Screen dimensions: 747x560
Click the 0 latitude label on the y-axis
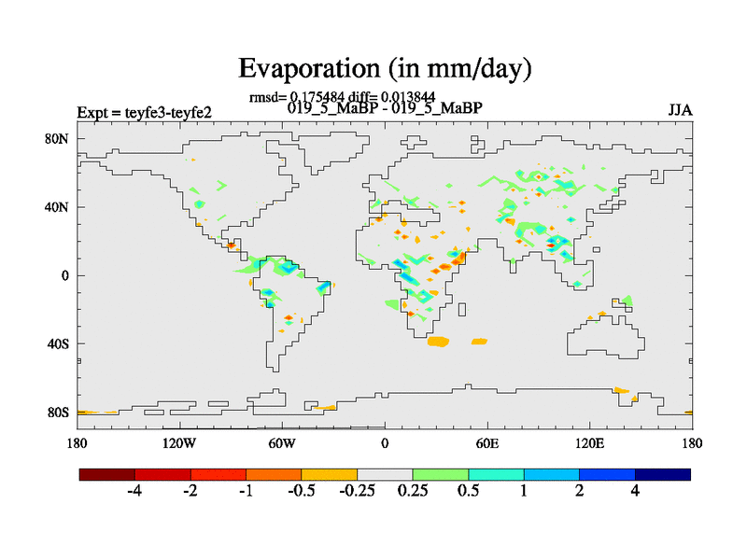click(66, 275)
